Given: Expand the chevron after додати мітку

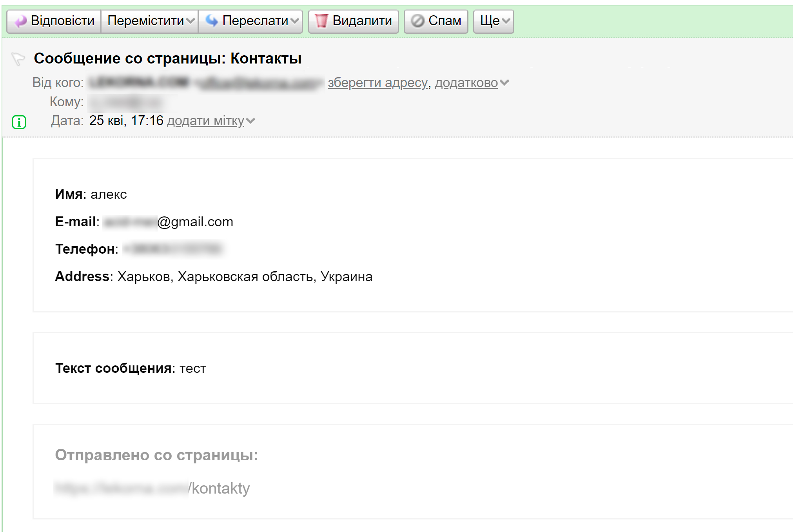Looking at the screenshot, I should [x=250, y=121].
